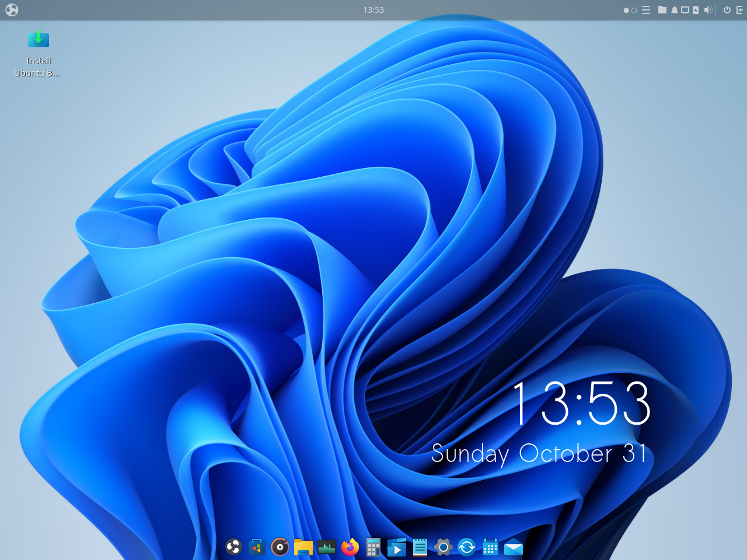The width and height of the screenshot is (747, 560).
Task: Open the power button user indicator
Action: click(727, 10)
